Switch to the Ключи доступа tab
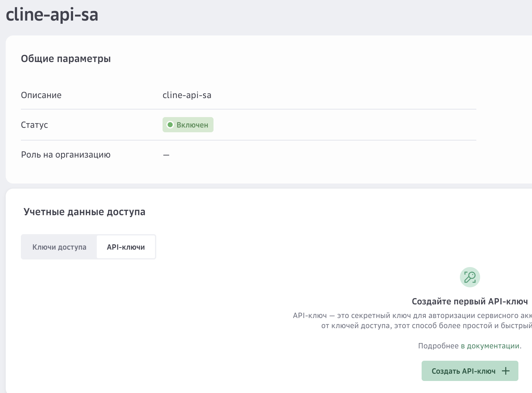This screenshot has width=532, height=393. [59, 247]
